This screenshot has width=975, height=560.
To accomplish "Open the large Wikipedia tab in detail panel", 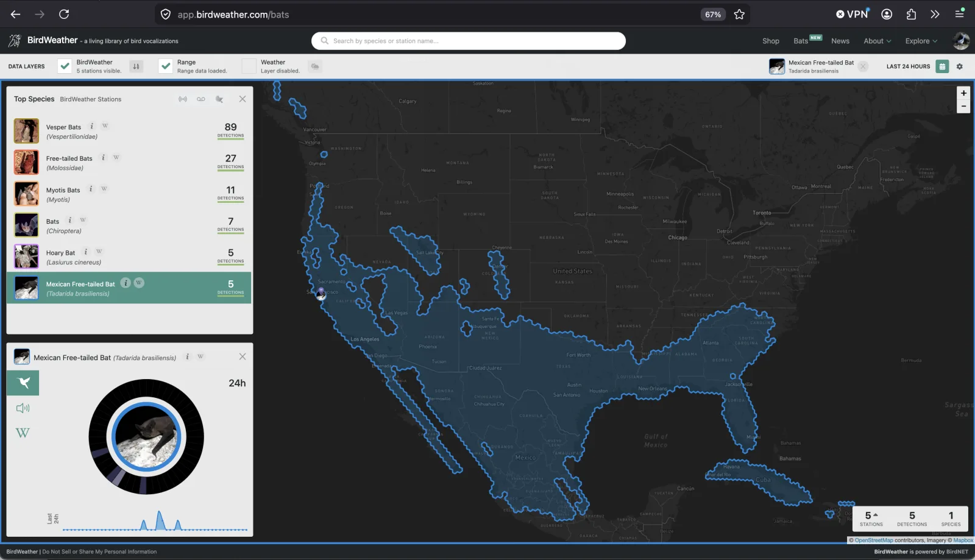I will (x=23, y=433).
